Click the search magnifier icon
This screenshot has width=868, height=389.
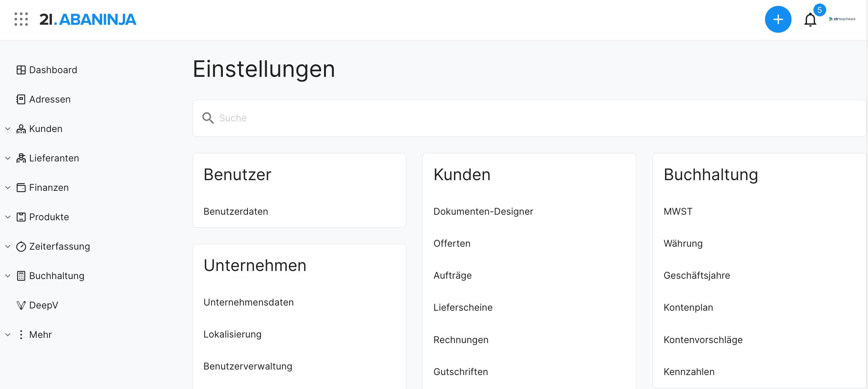[208, 118]
